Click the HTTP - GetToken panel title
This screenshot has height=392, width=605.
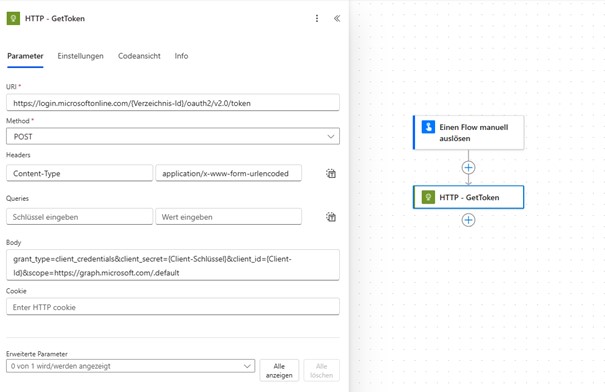55,18
